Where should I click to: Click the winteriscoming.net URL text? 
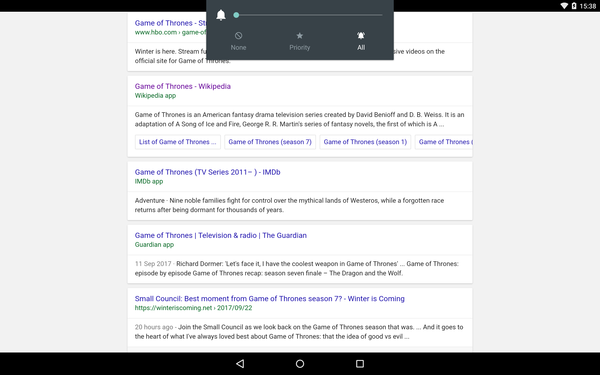(x=193, y=308)
